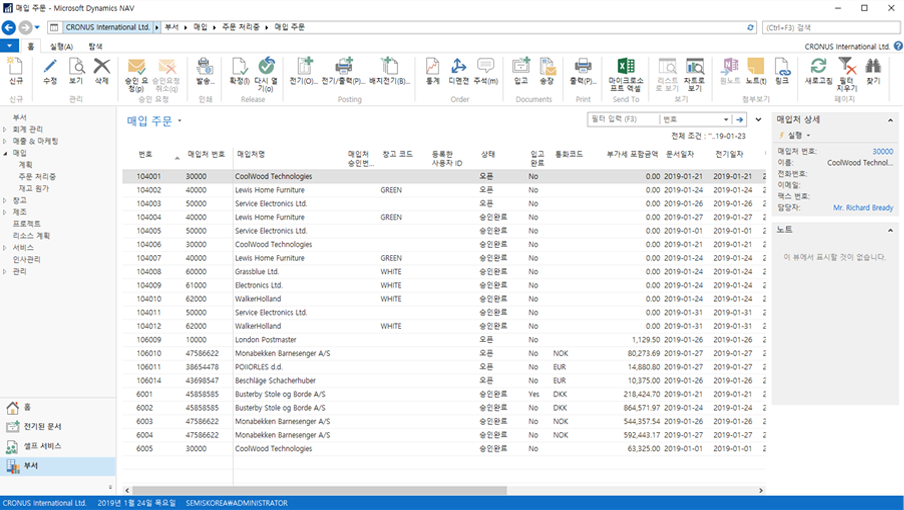The height and width of the screenshot is (510, 904).
Task: Open navigation history dropdown arrow
Action: pos(37,27)
